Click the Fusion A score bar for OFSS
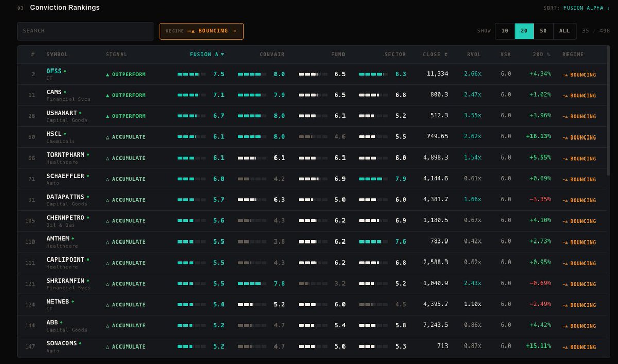 click(x=192, y=74)
